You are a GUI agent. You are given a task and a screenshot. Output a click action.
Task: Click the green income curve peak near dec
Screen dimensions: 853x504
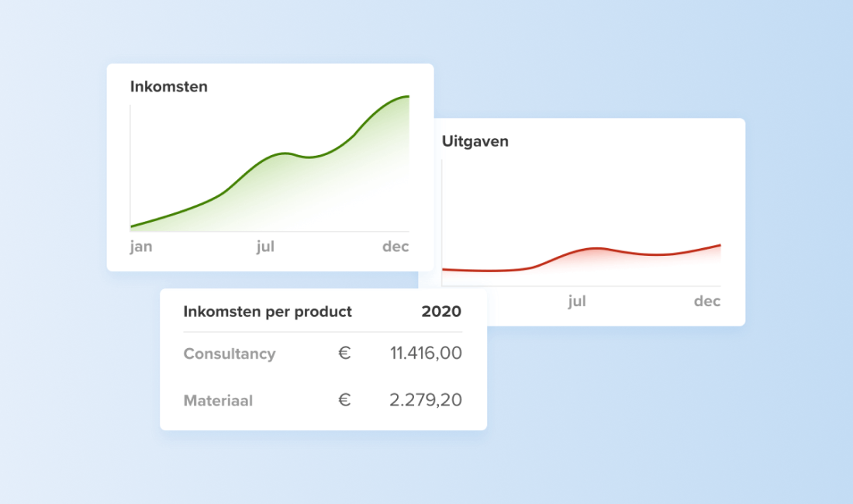tap(405, 97)
